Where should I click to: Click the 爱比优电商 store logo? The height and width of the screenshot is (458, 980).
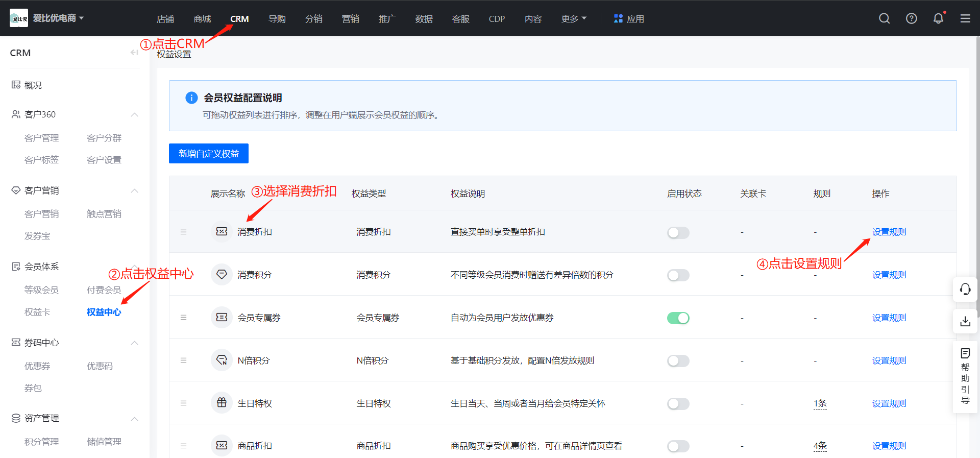19,18
